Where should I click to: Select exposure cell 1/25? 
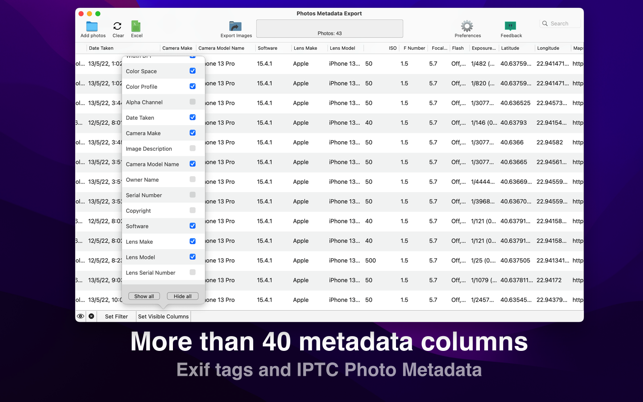[483, 260]
